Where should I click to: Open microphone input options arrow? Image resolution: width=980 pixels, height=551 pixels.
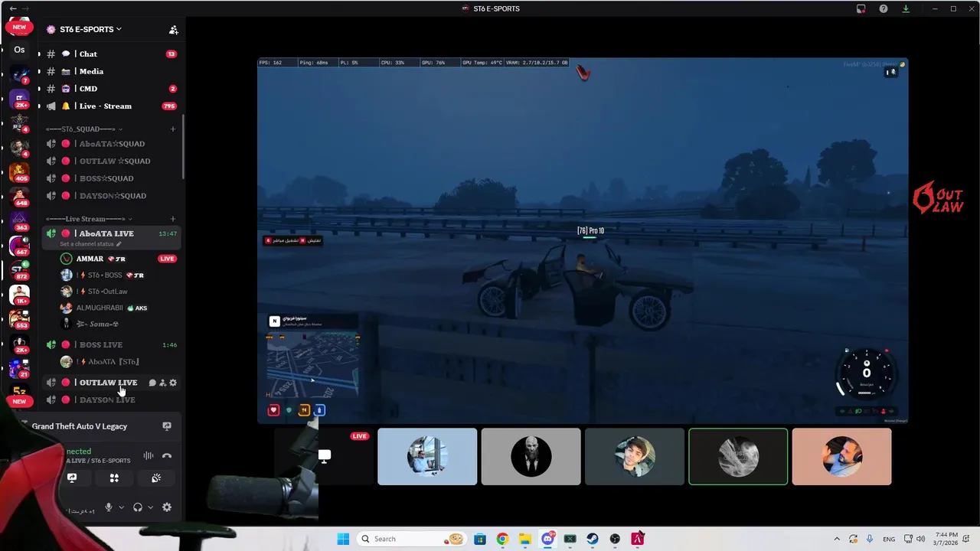(121, 507)
